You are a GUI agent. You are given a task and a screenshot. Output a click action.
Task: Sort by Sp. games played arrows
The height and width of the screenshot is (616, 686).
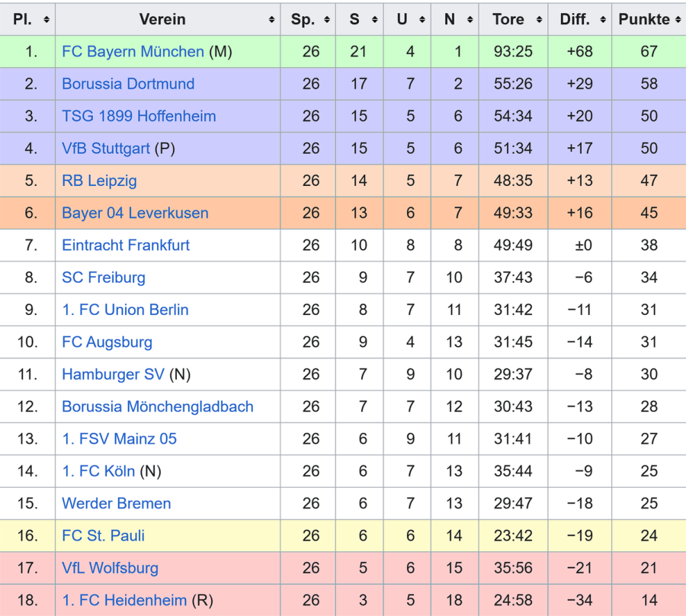point(327,20)
